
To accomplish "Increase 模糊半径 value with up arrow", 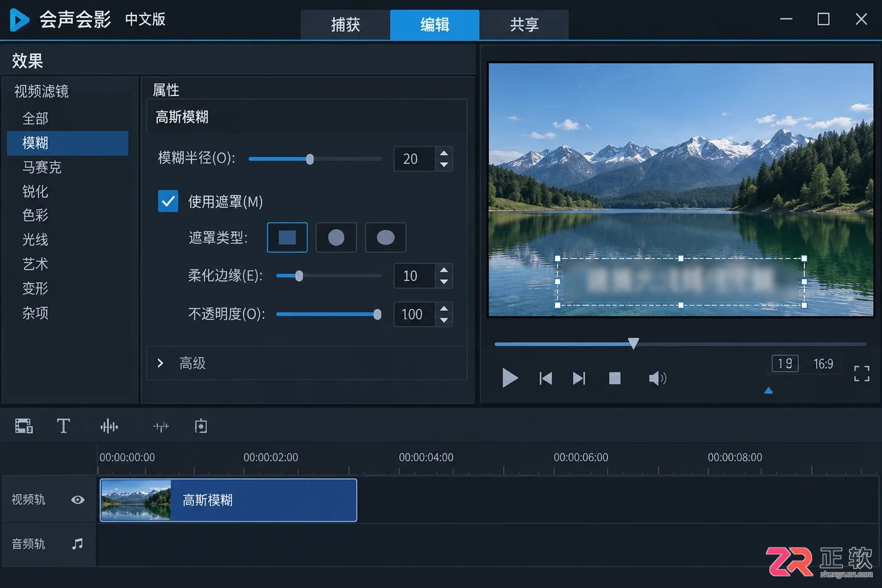I will (x=444, y=153).
